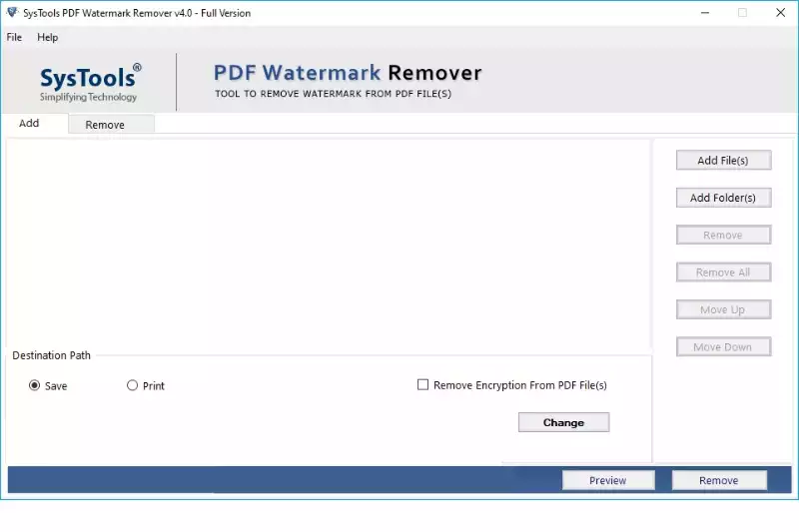Enable Remove Encryption From PDF File(s) checkbox
Screen dimensions: 799x532
[422, 385]
